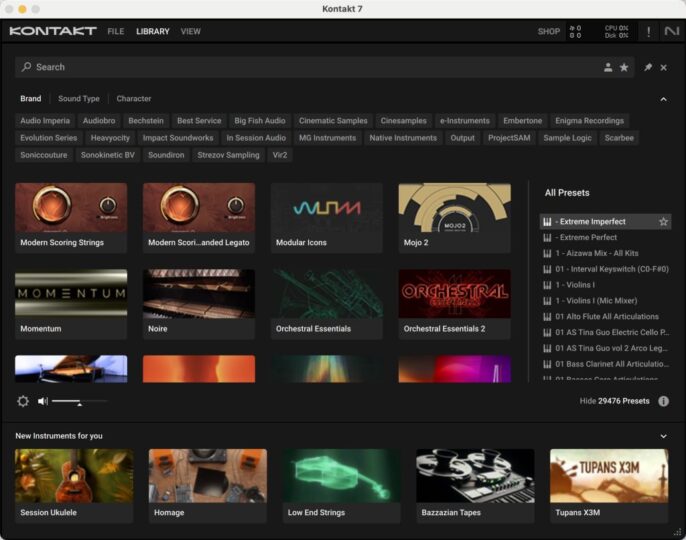Viewport: 686px width, 540px height.
Task: Click the Native Instruments logo icon
Action: pyautogui.click(x=671, y=32)
